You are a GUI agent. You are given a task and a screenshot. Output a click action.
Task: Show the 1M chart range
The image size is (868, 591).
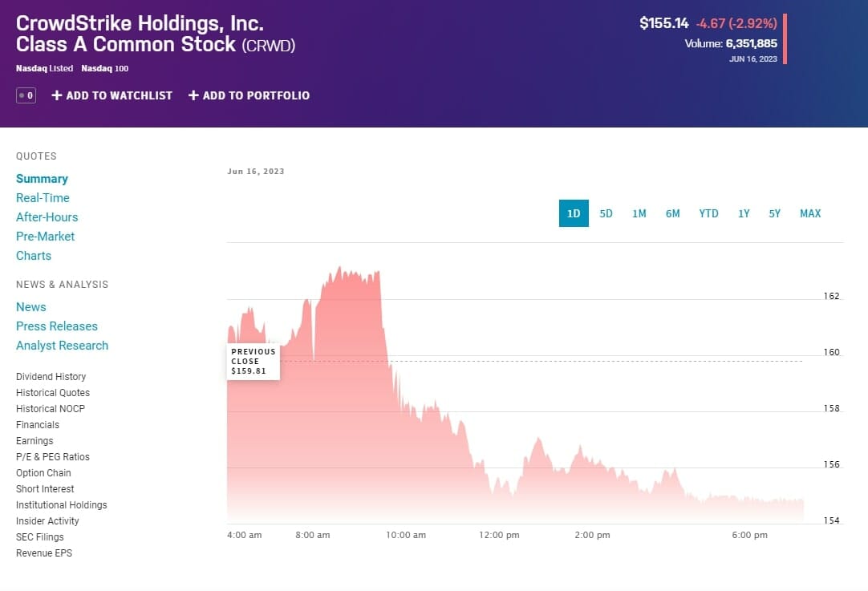[639, 213]
